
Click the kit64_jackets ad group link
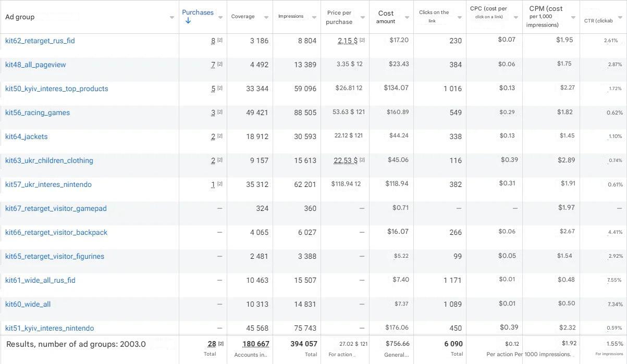[x=27, y=136]
